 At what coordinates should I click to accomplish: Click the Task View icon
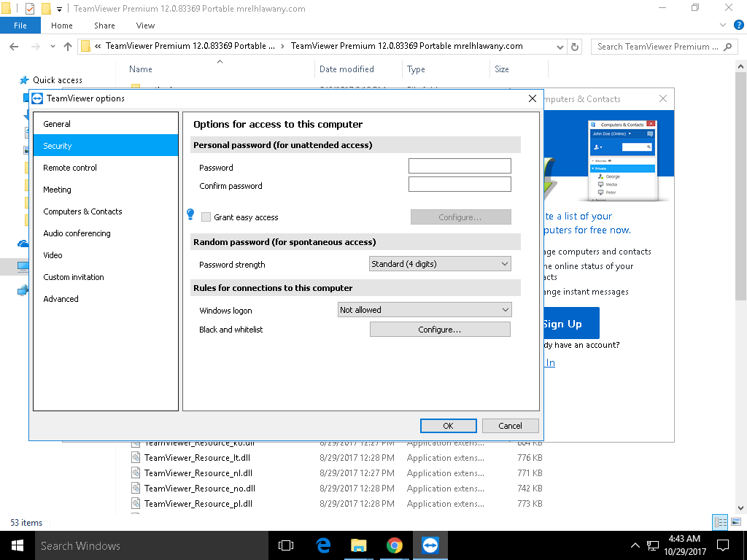point(286,545)
